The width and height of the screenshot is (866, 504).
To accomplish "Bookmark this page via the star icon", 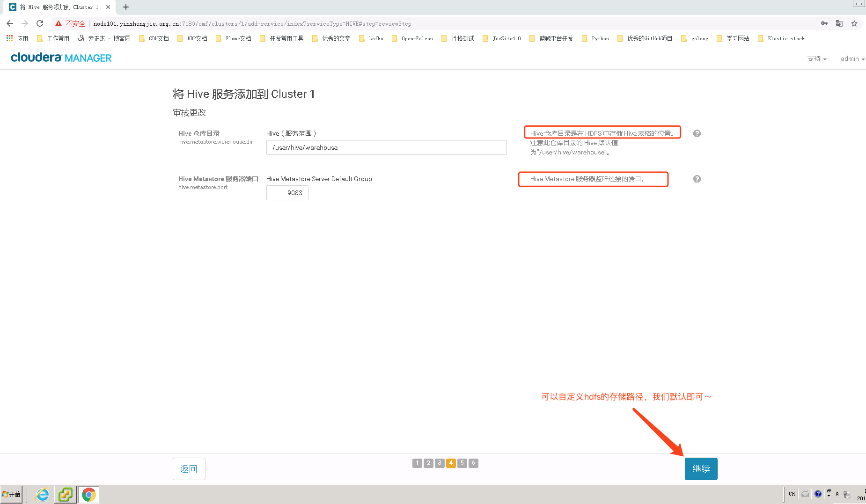I will point(854,23).
